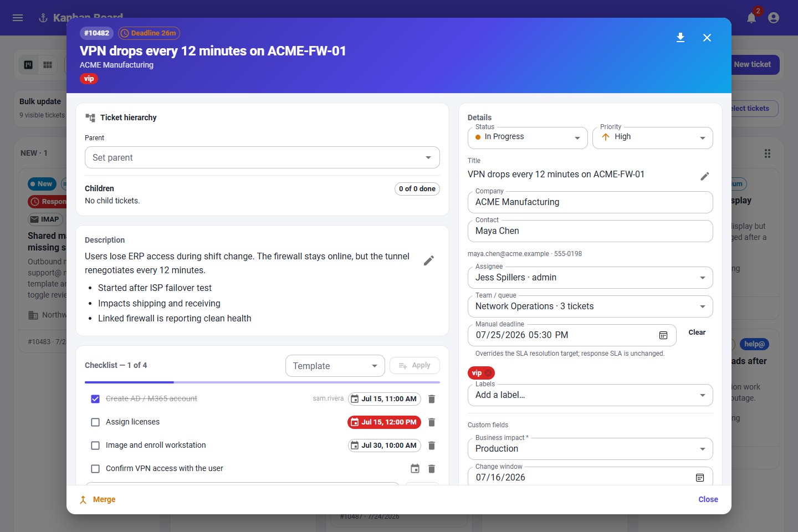Switch to grid view icon

[48, 65]
